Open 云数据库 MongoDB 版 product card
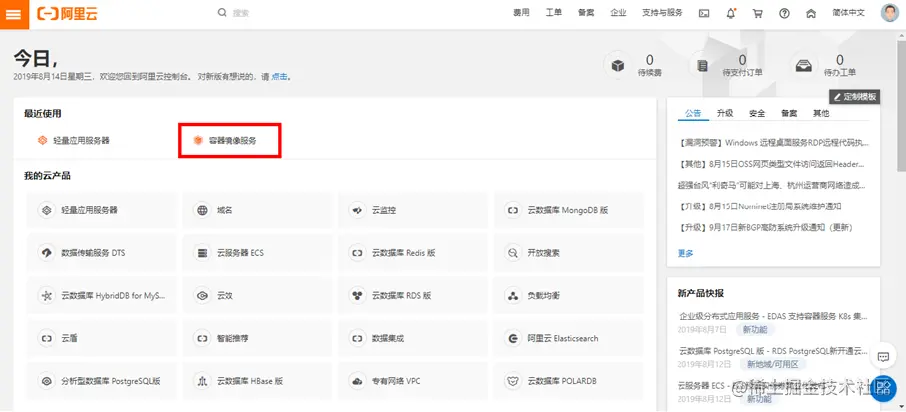Image resolution: width=906 pixels, height=412 pixels. (x=569, y=210)
